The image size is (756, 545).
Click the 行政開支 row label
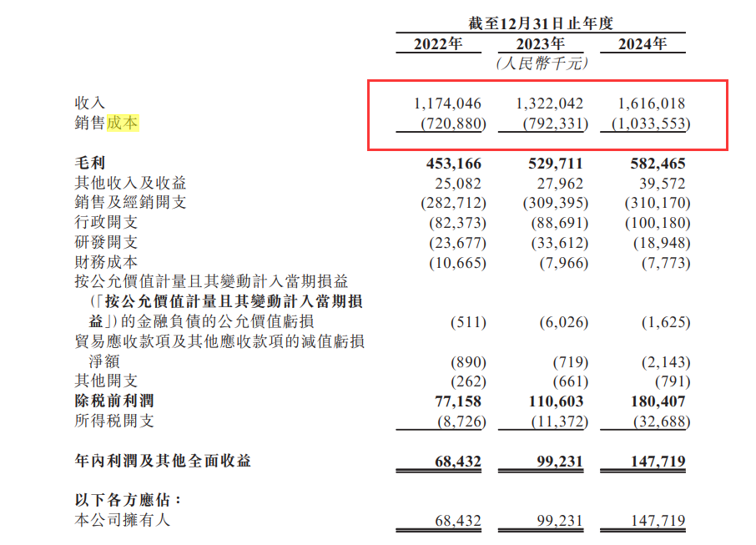click(106, 223)
